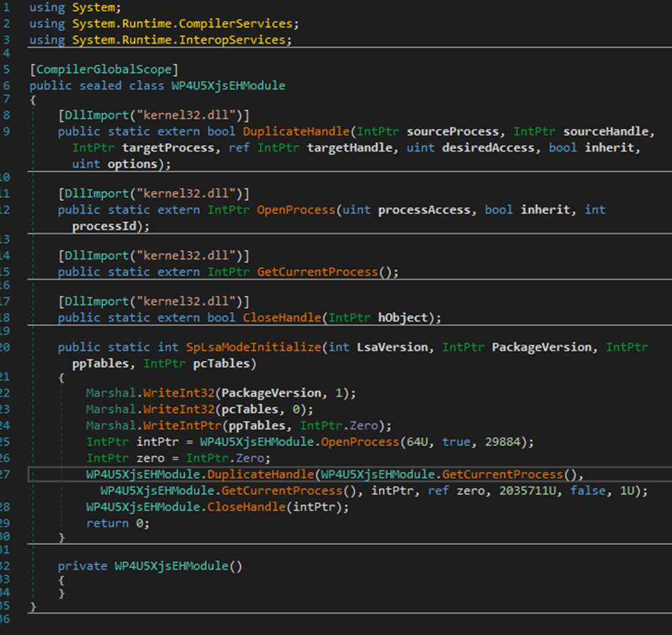Click private constructor name on line 32
Viewport: 672px width, 635px height.
(172, 566)
